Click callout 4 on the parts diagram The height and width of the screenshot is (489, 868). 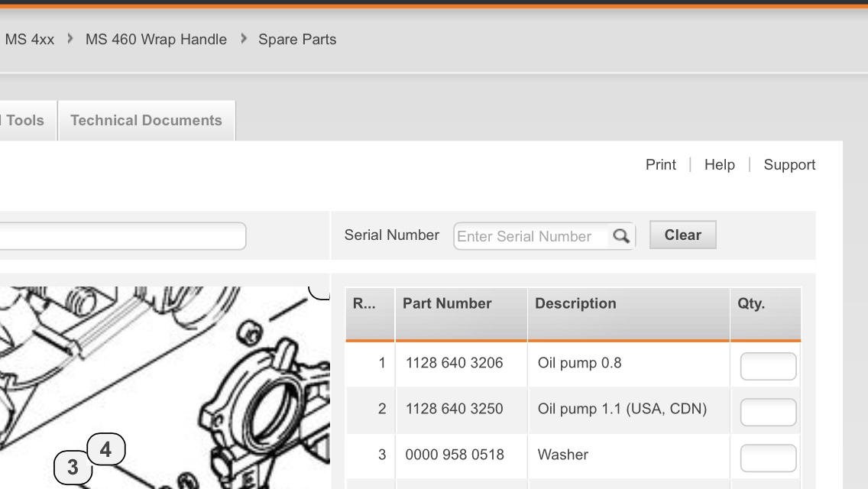tap(105, 449)
